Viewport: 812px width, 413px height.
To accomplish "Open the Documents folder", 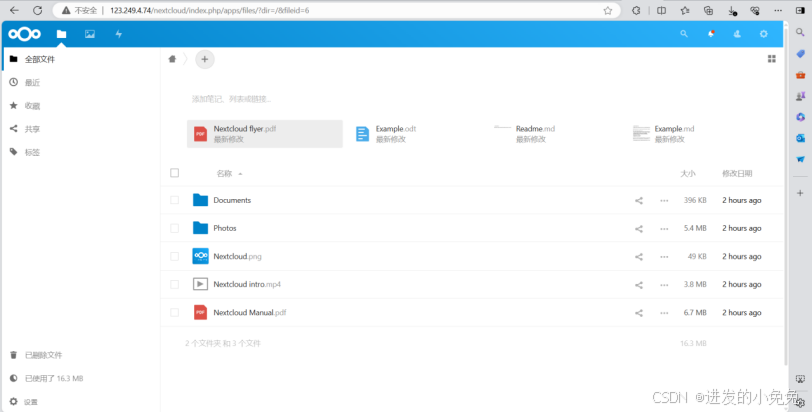I will [232, 200].
